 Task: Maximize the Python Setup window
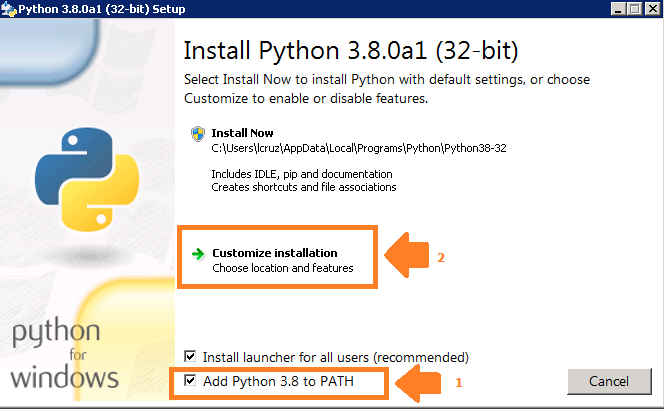pyautogui.click(x=634, y=8)
